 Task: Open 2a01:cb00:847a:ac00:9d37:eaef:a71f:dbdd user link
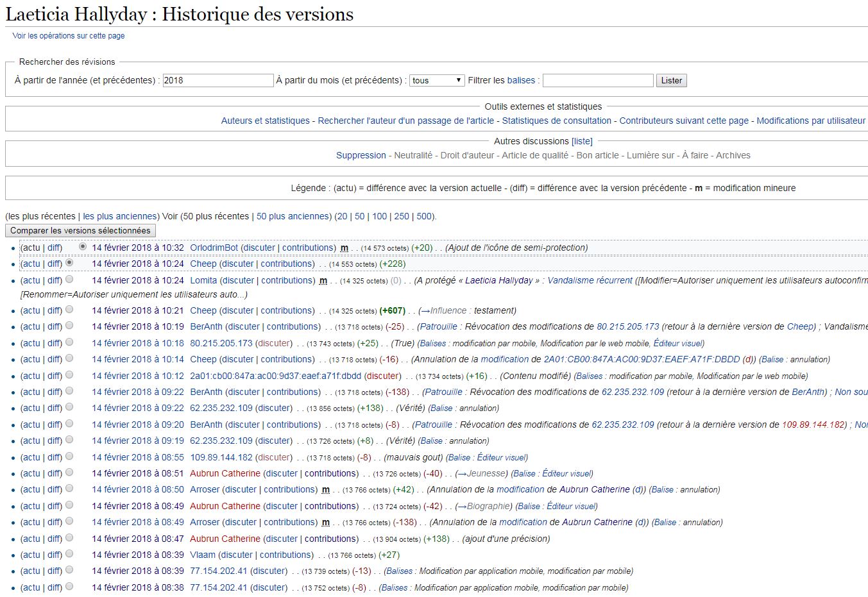(276, 376)
